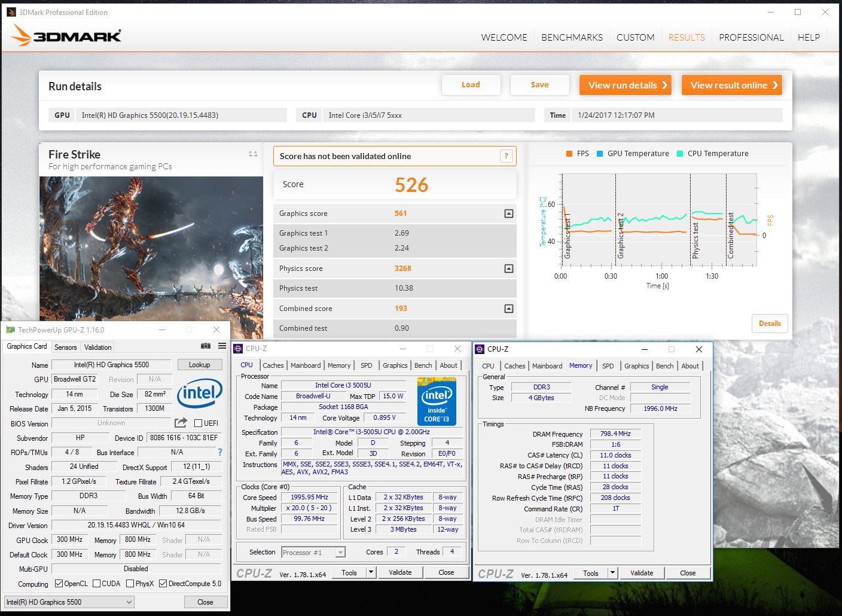
Task: Toggle the DirectCompute 5.0 checkbox
Action: [x=163, y=584]
